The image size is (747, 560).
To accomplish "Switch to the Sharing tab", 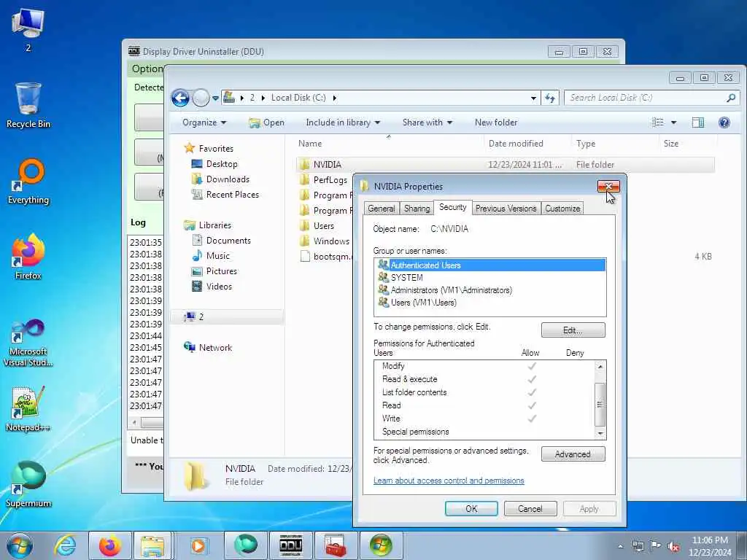I will pyautogui.click(x=417, y=209).
